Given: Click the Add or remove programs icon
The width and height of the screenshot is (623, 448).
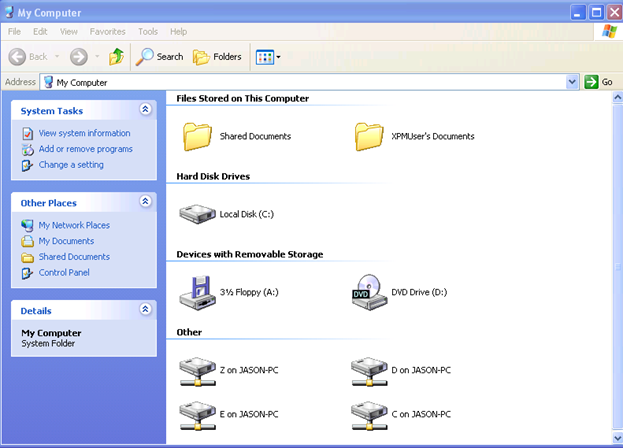Looking at the screenshot, I should [28, 149].
